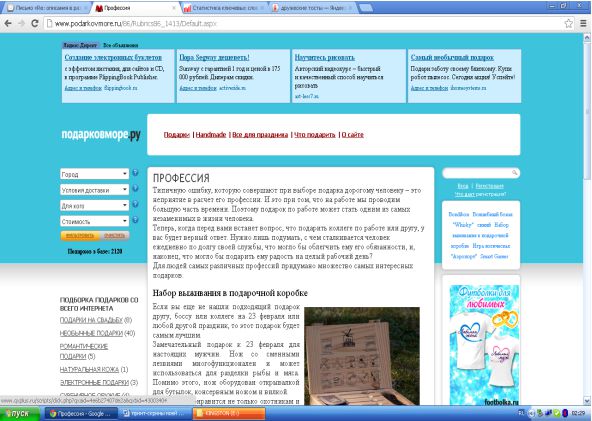This screenshot has height=421, width=592.
Task: Open the Все для праздника menu link
Action: tap(260, 135)
